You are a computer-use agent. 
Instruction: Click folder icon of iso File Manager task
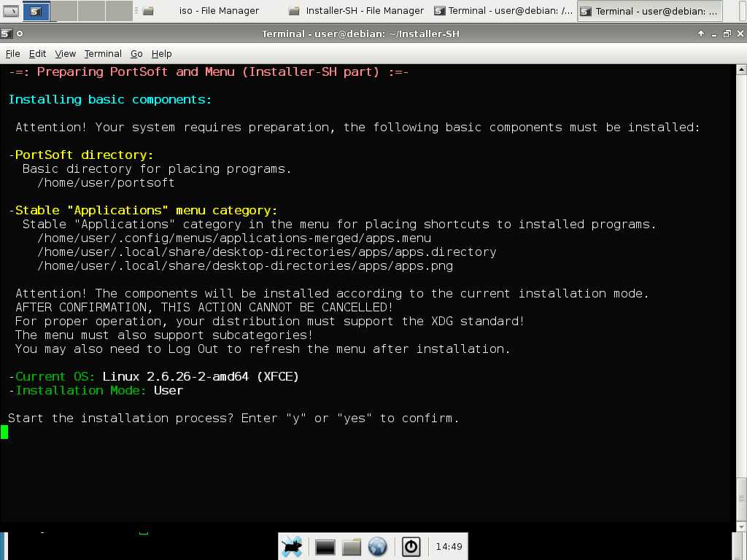pyautogui.click(x=148, y=11)
